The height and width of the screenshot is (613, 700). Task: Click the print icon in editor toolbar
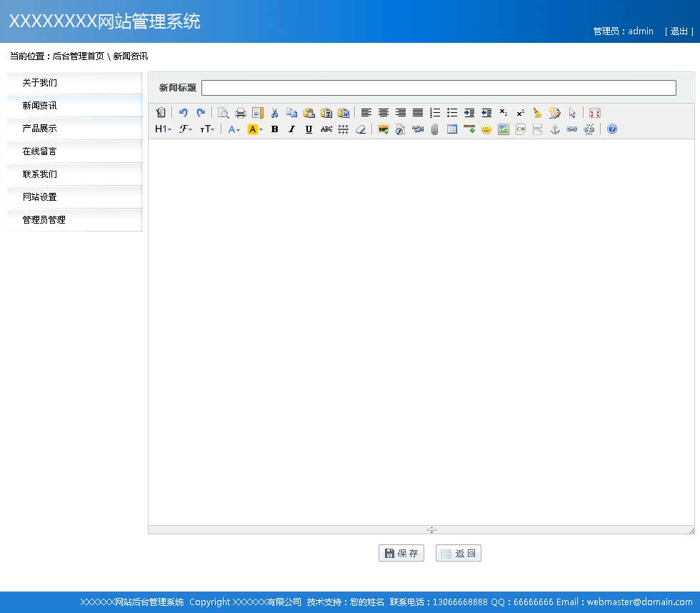pos(241,113)
